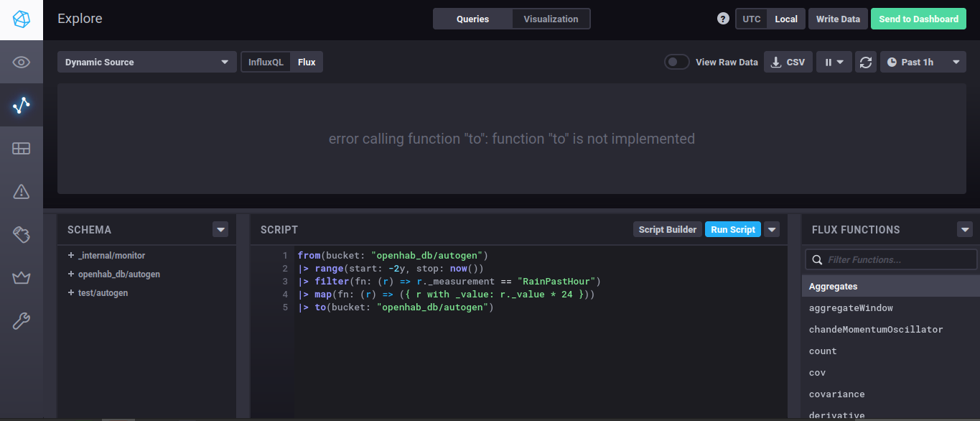Open Configuration wrench icon in sidebar

pos(21,320)
